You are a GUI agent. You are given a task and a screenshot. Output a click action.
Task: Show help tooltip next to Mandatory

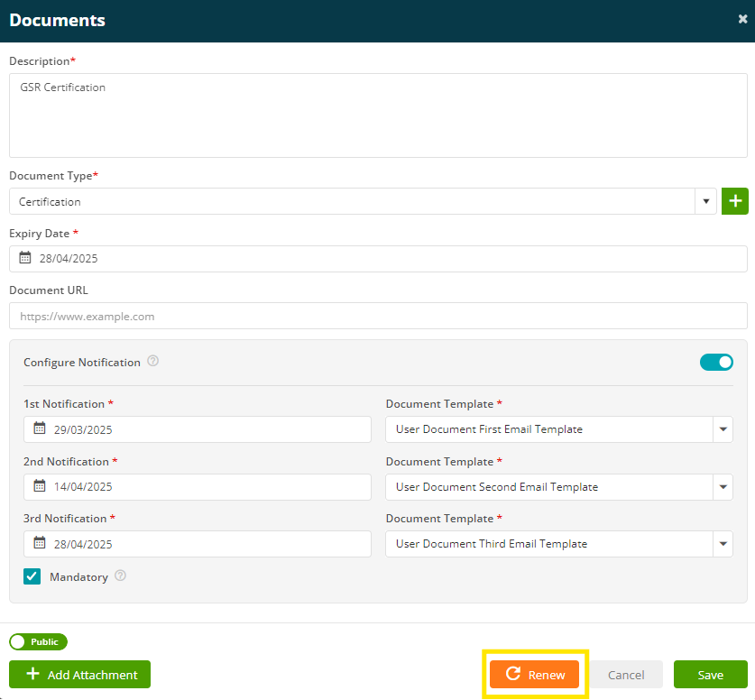120,576
